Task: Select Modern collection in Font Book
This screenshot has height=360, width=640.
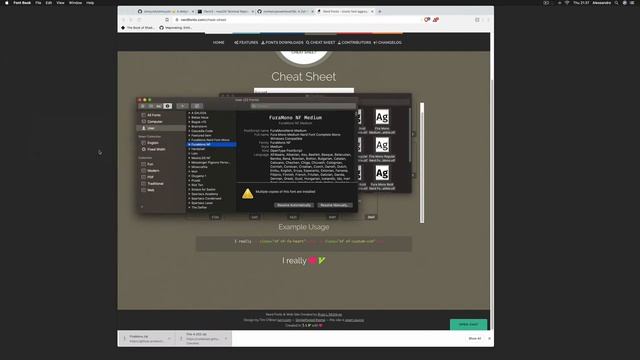Action: point(153,171)
